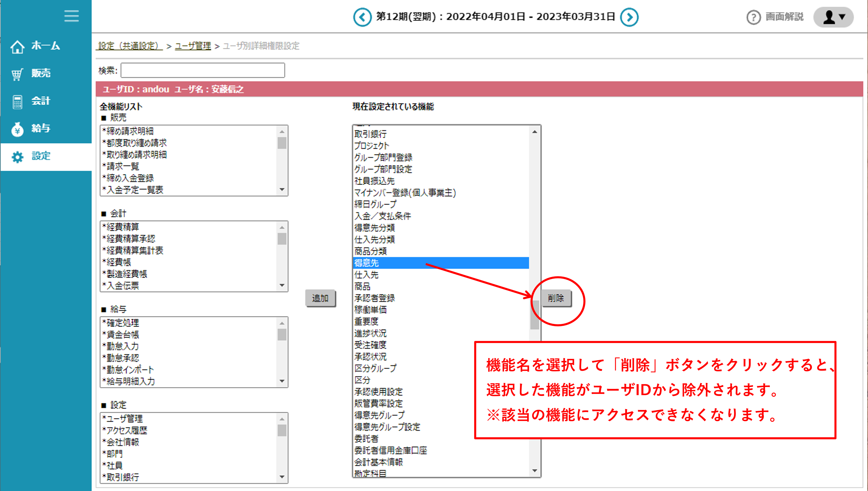Select *入金伝票 item

189,286
